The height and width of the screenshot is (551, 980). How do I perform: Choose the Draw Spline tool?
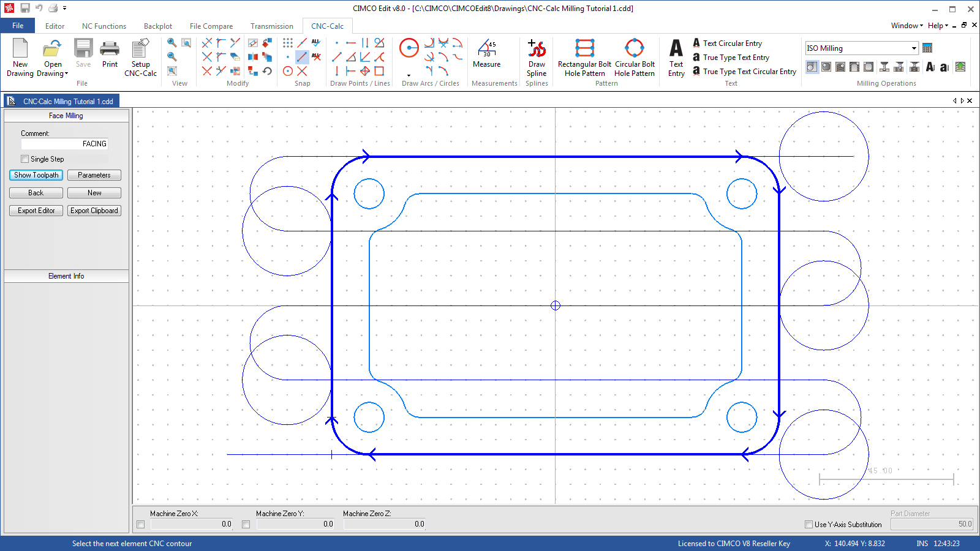(537, 56)
